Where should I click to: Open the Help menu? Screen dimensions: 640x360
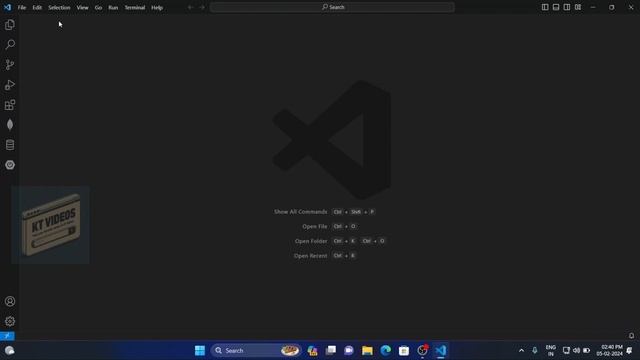[x=157, y=7]
